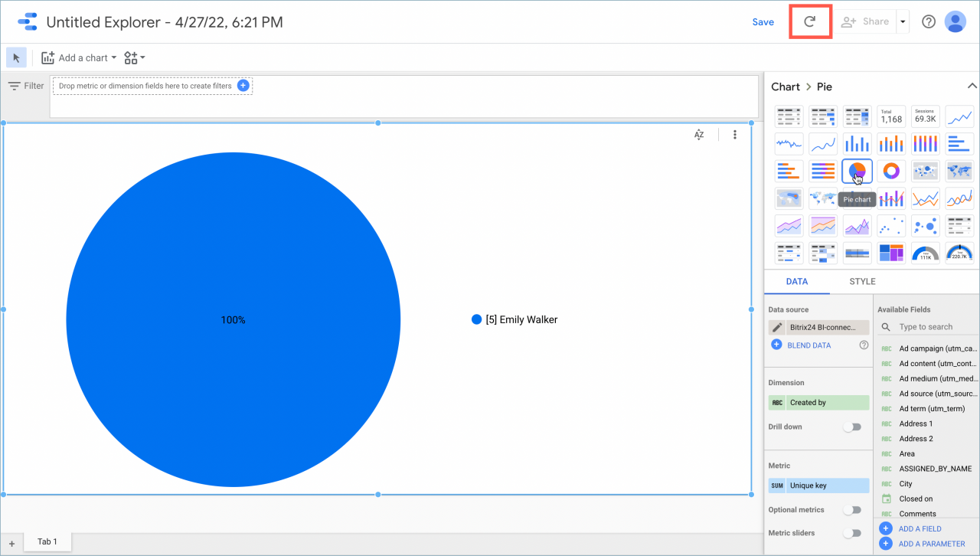The image size is (980, 556).
Task: Change the SUM aggregation on Unique key
Action: [777, 486]
